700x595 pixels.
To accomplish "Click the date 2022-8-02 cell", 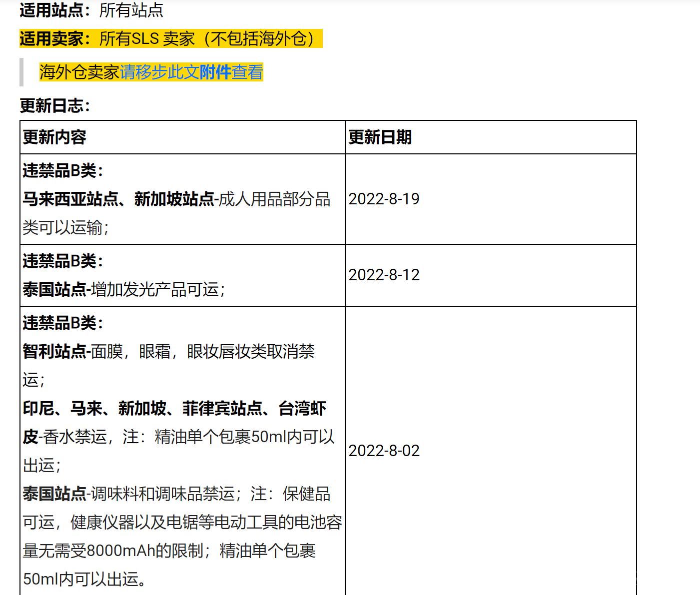I will coord(384,451).
